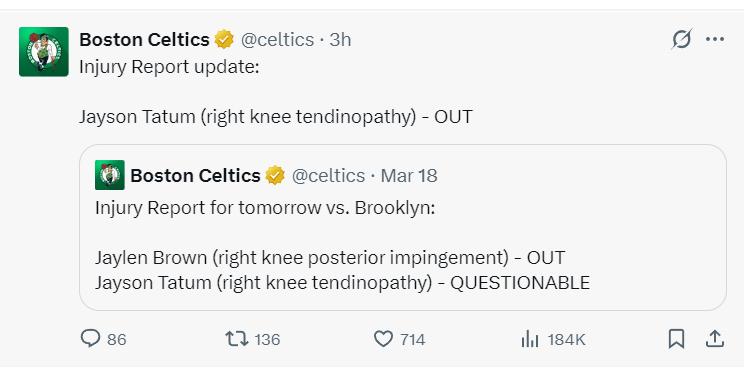The width and height of the screenshot is (744, 370).
Task: Click the 714 likes count
Action: [412, 340]
